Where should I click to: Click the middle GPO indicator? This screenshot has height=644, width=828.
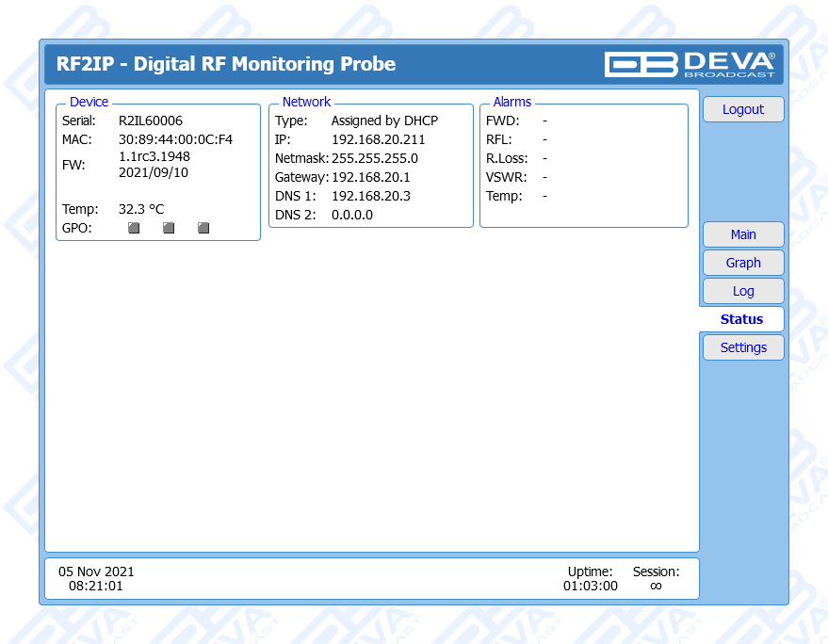pos(169,228)
